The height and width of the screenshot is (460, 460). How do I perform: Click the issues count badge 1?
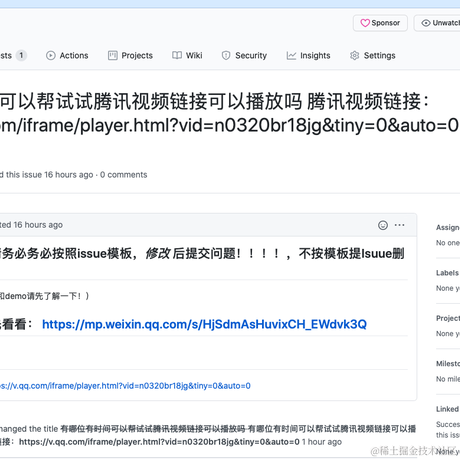click(21, 55)
